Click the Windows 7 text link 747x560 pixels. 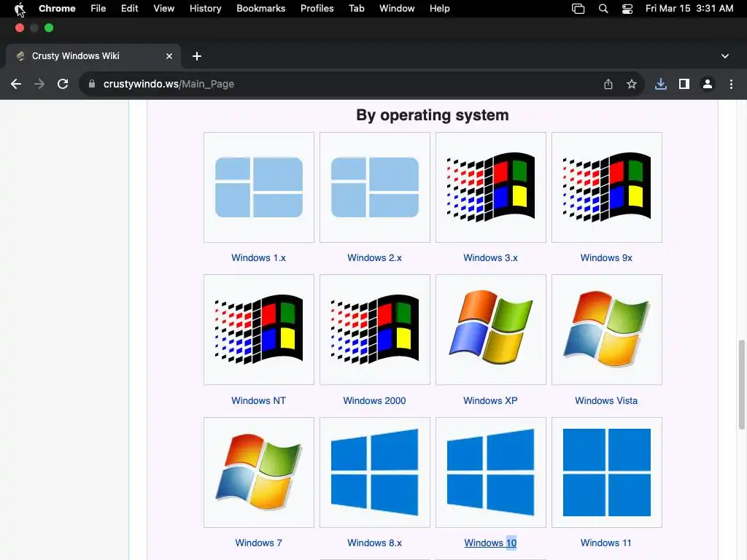pos(259,542)
